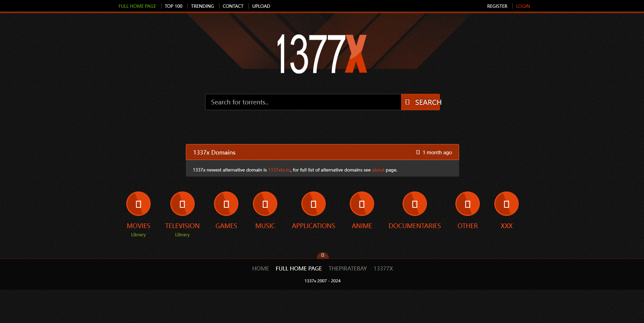Screen dimensions: 644x323
Task: Focus the 'Search for torrents..' input field
Action: coord(303,102)
